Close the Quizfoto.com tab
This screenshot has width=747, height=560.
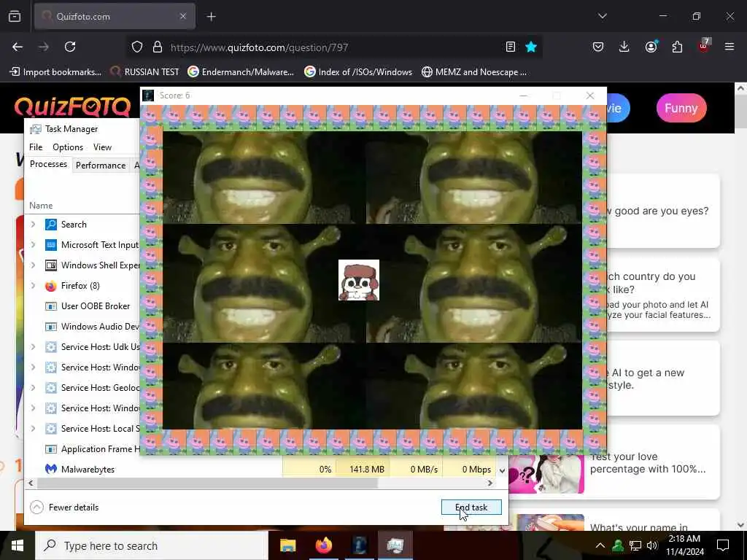(x=183, y=16)
